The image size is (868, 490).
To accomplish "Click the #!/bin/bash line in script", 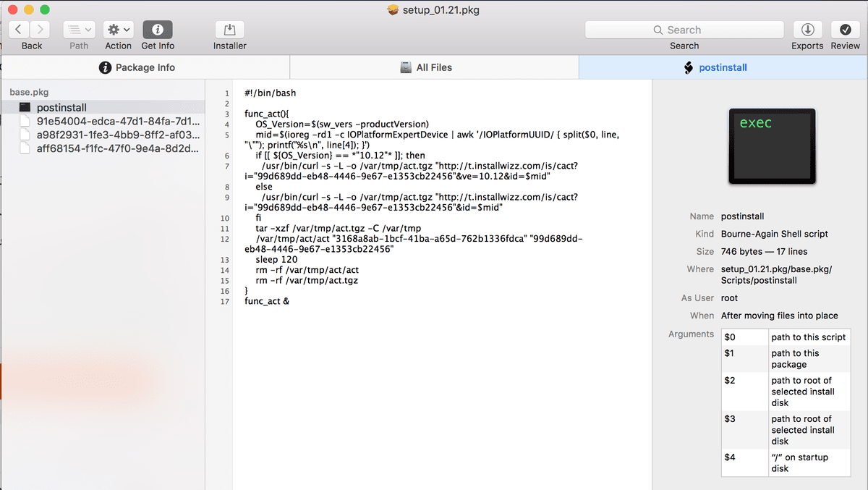I will click(271, 93).
